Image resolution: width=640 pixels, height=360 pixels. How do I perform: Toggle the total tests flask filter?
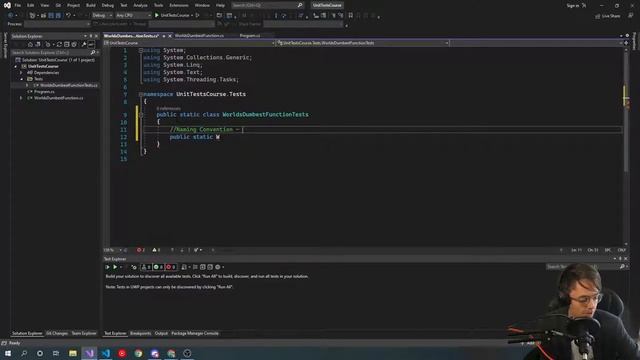pyautogui.click(x=146, y=267)
